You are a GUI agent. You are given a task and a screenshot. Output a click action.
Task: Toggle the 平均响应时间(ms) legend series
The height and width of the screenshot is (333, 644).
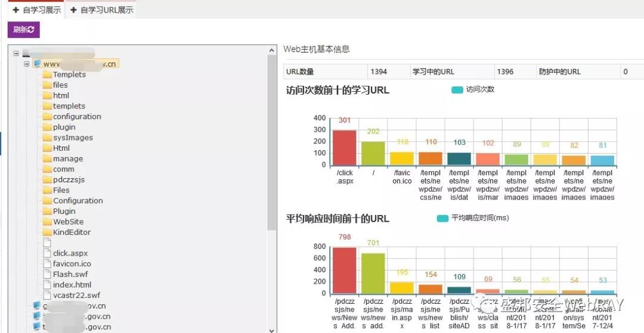point(442,218)
